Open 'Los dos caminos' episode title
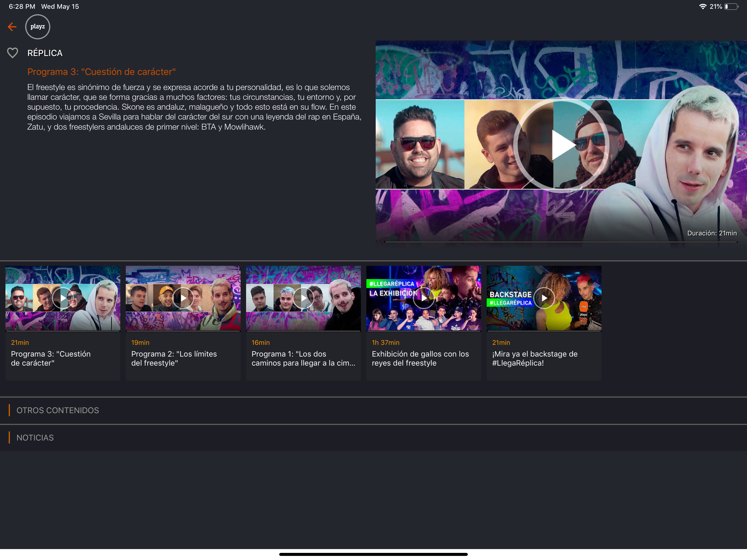The height and width of the screenshot is (560, 747). tap(303, 358)
